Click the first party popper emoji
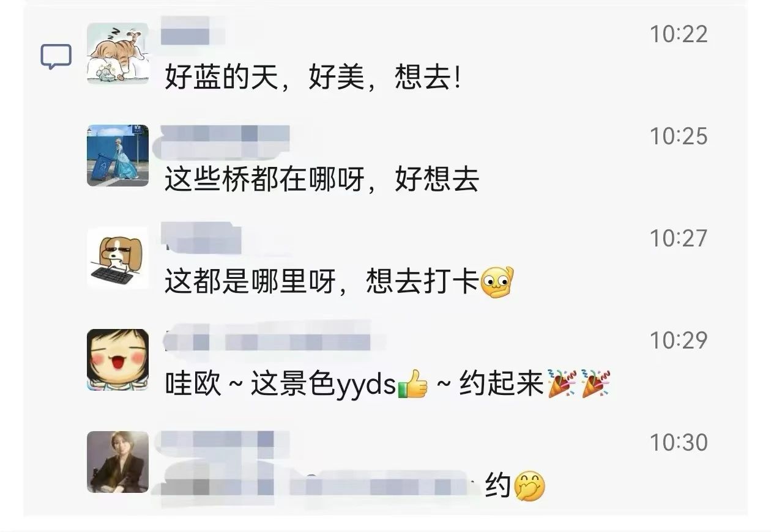Screen dimensions: 771x532 click(562, 384)
